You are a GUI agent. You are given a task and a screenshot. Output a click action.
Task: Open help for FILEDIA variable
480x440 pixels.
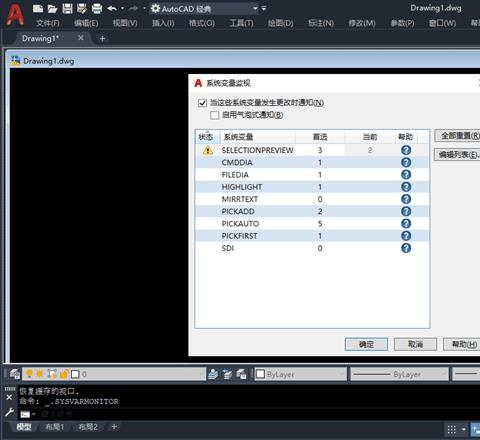click(406, 175)
